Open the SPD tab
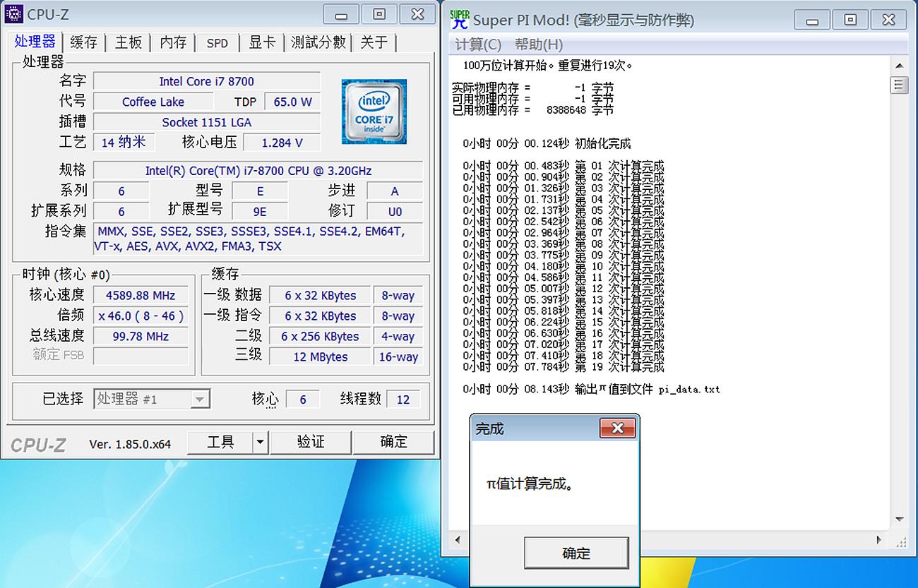The image size is (918, 588). point(217,43)
